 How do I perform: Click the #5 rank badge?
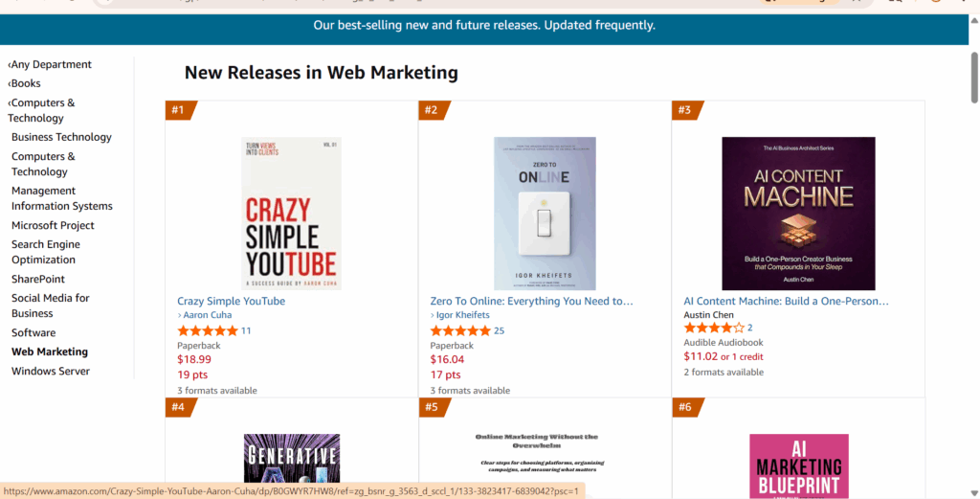pyautogui.click(x=431, y=407)
